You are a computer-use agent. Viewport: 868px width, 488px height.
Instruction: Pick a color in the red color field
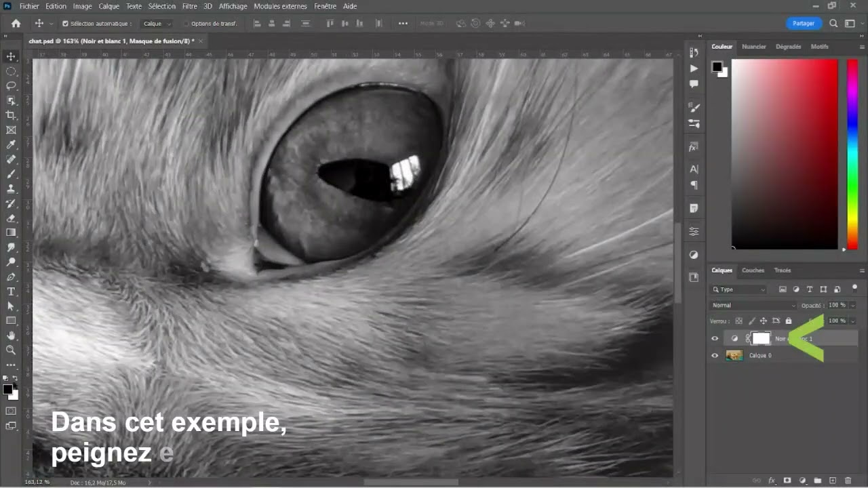click(x=785, y=154)
